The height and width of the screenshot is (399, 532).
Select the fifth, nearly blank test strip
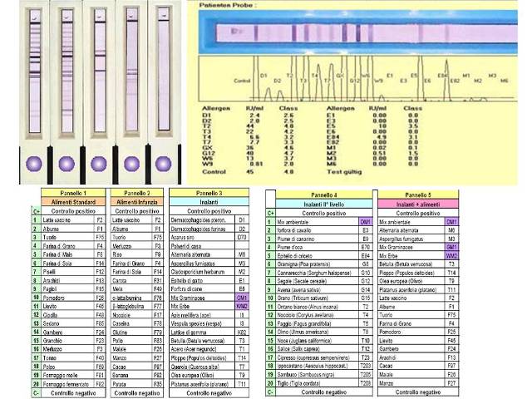pos(164,70)
